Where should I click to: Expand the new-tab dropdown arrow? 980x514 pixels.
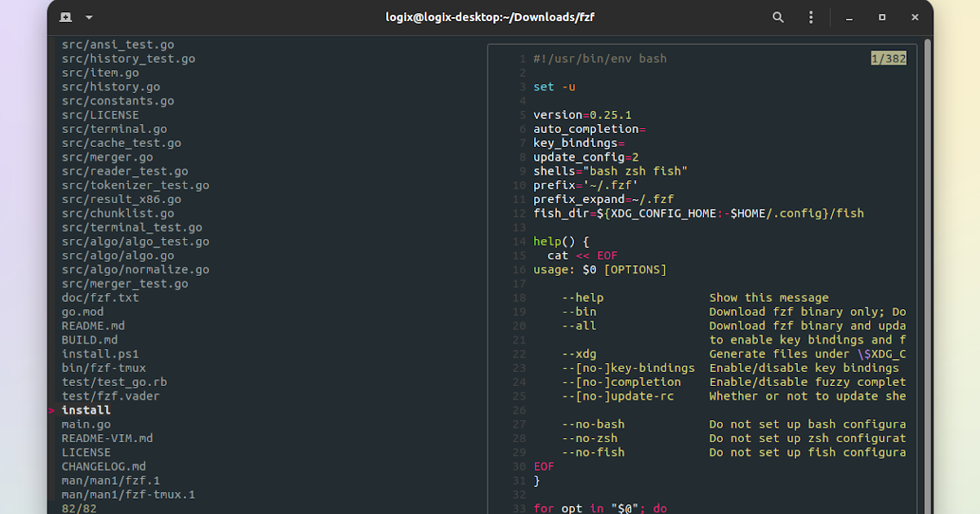point(88,16)
